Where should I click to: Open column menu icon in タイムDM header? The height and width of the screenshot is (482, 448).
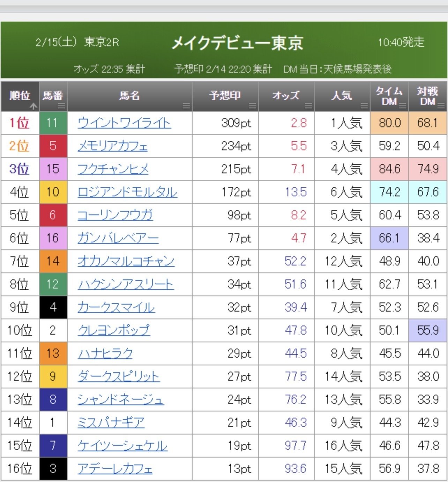click(x=403, y=106)
